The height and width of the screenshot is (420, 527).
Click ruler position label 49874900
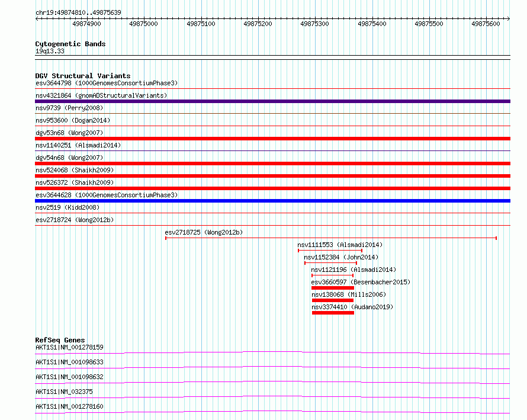[86, 24]
